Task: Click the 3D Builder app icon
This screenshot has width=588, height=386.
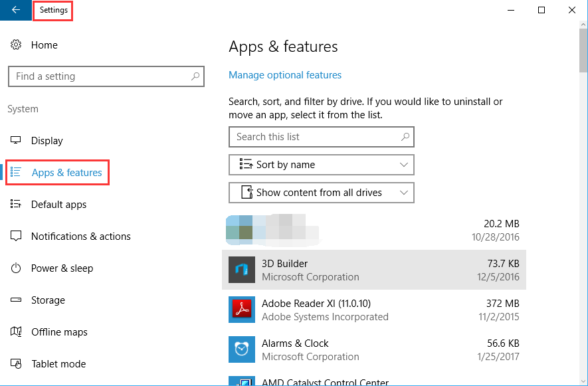Action: tap(242, 270)
